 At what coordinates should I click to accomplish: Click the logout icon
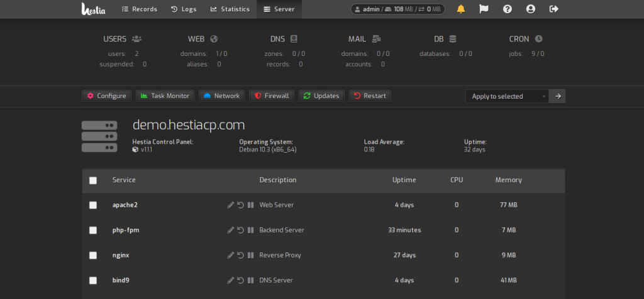point(554,9)
